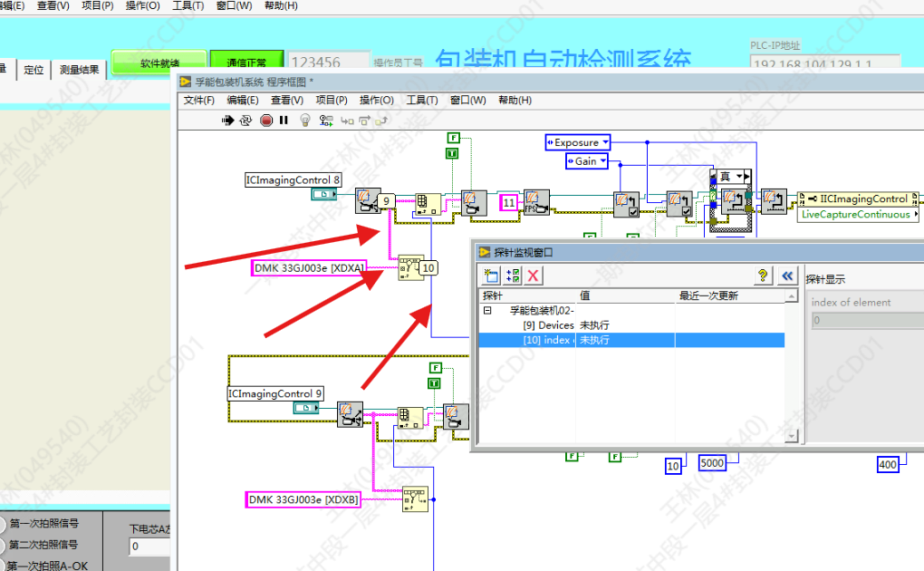
Task: Click the select-all checklist icon in probe window
Action: pyautogui.click(x=512, y=276)
